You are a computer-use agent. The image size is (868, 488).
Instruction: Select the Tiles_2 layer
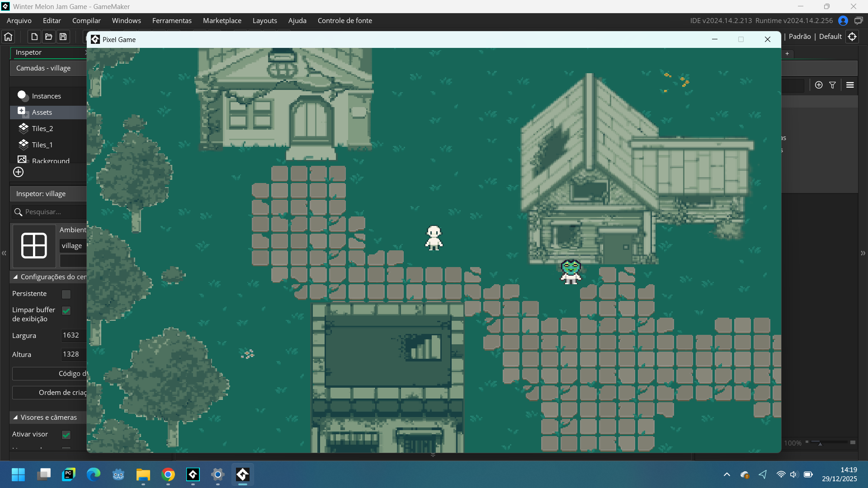(42, 129)
